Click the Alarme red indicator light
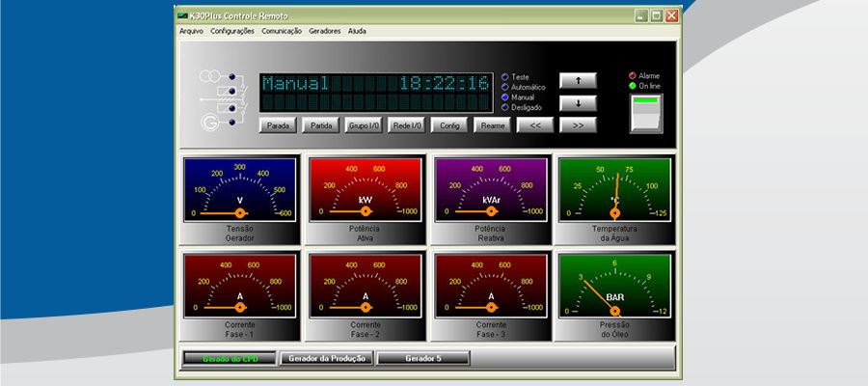Viewport: 868px width, 386px height. [x=633, y=75]
